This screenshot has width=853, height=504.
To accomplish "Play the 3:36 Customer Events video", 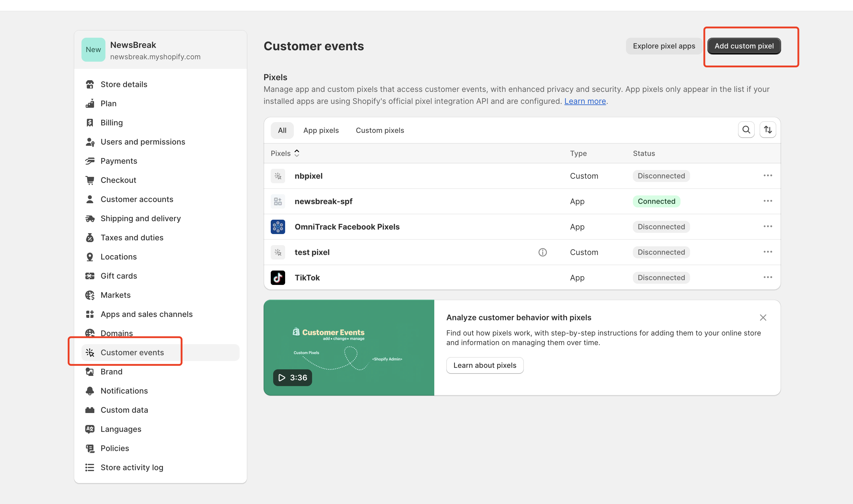I will pyautogui.click(x=292, y=378).
